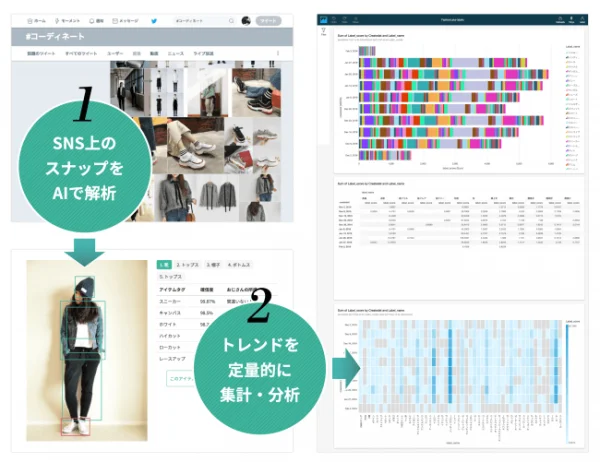Select the 5.トップス item tab
This screenshot has width=600, height=462.
171,276
